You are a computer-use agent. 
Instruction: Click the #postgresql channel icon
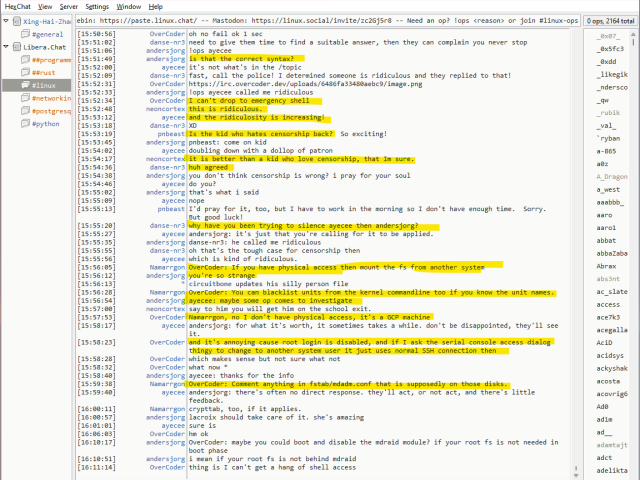(25, 111)
